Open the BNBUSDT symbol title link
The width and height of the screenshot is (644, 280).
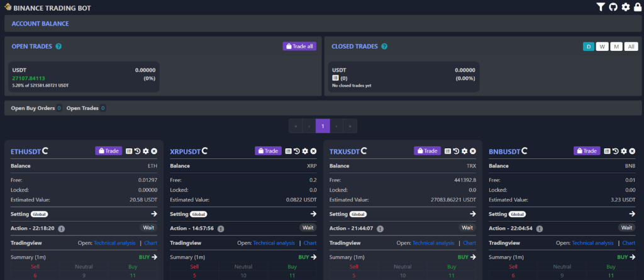(504, 152)
